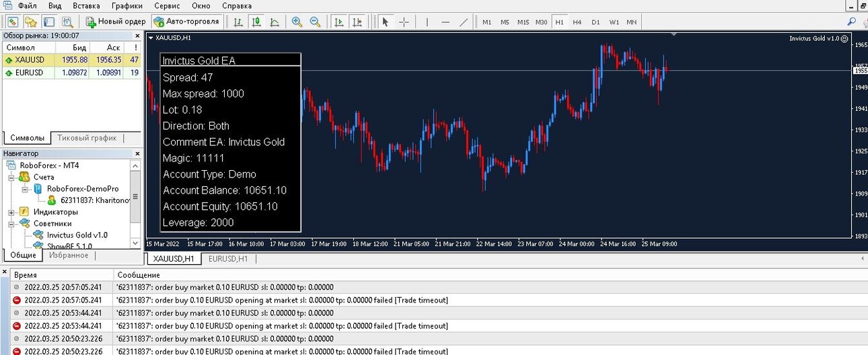Open the Market Watch toolbar icon
Image resolution: width=868 pixels, height=355 pixels.
[13, 22]
